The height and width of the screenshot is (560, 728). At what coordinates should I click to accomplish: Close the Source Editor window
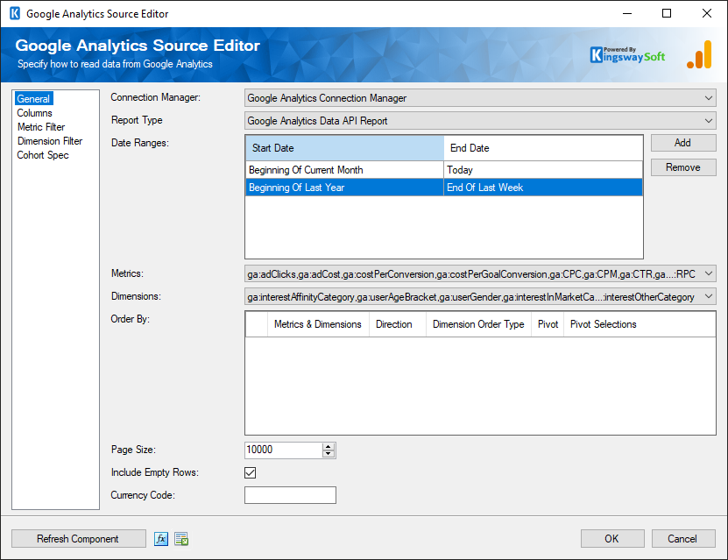pyautogui.click(x=707, y=13)
